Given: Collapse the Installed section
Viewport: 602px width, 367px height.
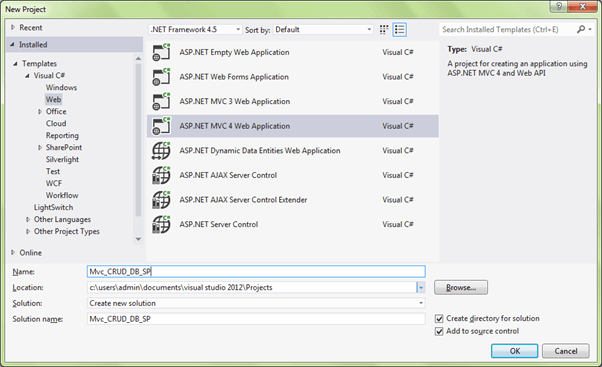Looking at the screenshot, I should tap(13, 45).
